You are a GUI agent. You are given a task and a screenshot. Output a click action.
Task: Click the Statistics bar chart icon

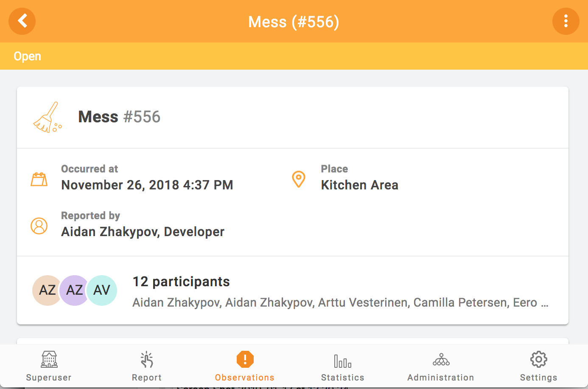(343, 361)
